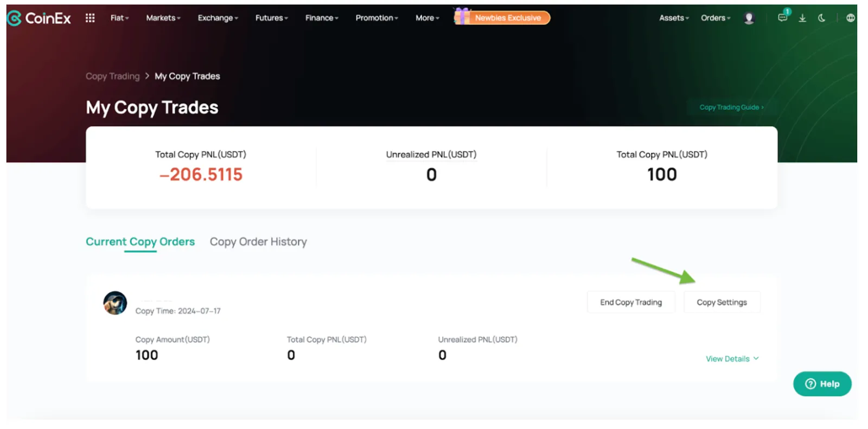Screen dimensions: 868x429
Task: Click the Copy Amount(USDT) label
Action: pyautogui.click(x=173, y=340)
